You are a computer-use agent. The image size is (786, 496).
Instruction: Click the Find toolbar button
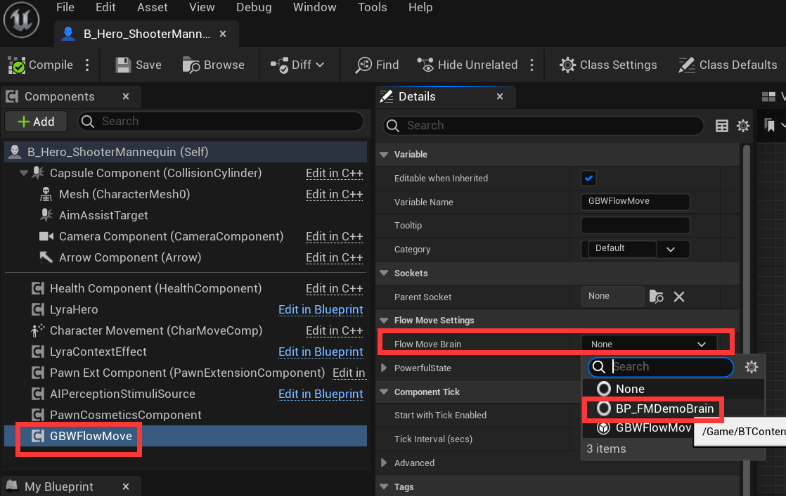(377, 65)
